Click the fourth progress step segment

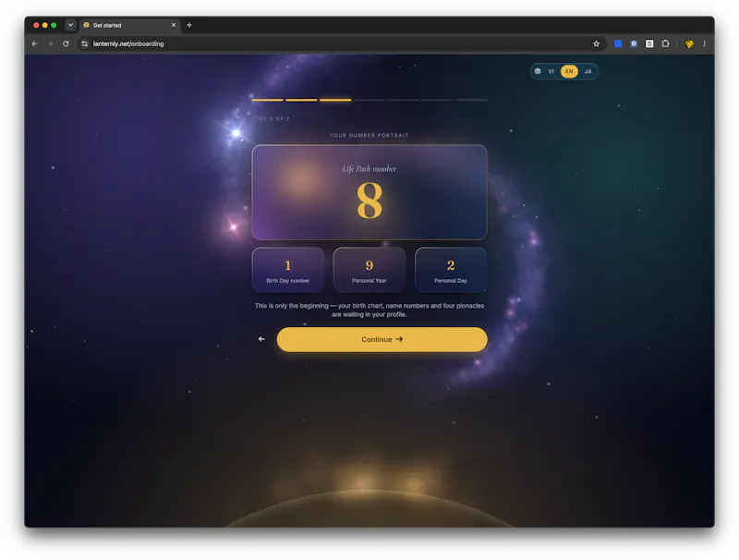click(x=369, y=100)
